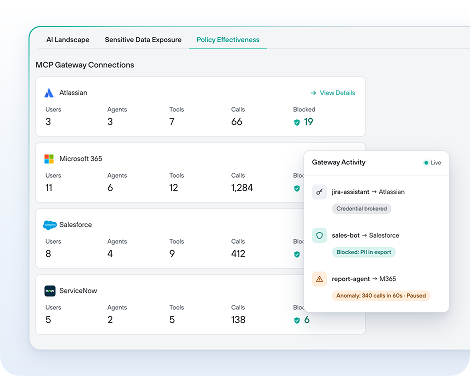The image size is (470, 376).
Task: Switch to Sensitive Data Exposure tab
Action: coord(143,40)
